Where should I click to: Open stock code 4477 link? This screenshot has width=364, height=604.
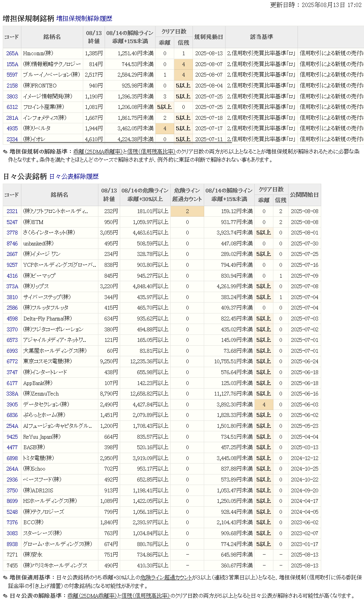(12, 447)
